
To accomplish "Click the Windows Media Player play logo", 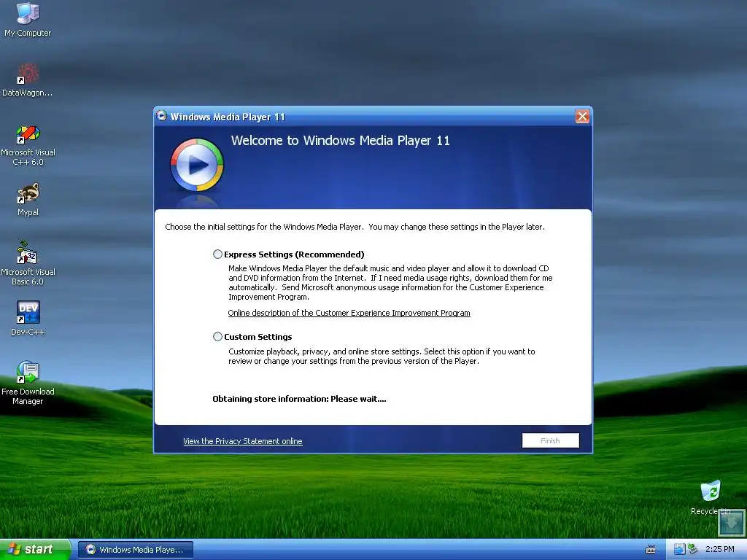I will coord(197,166).
